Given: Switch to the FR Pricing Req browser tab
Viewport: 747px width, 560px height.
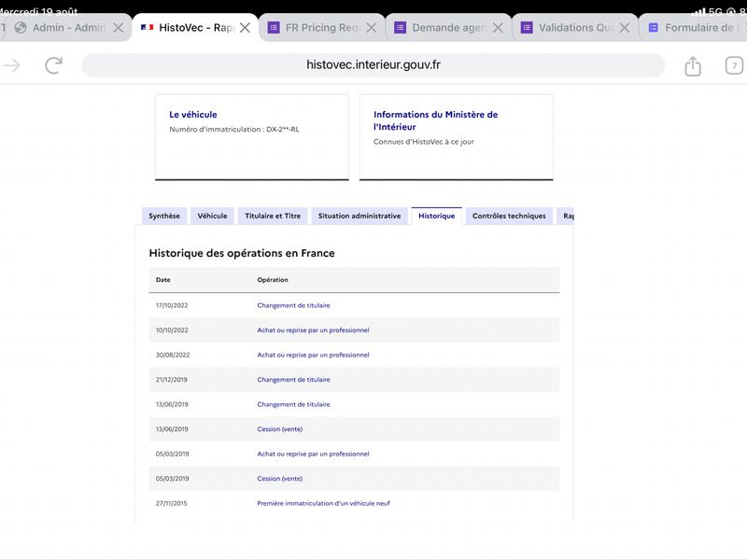Looking at the screenshot, I should click(322, 28).
